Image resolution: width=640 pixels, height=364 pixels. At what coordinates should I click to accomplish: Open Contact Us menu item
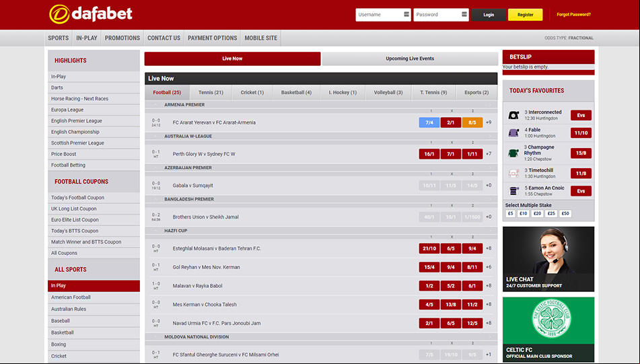[x=164, y=38]
